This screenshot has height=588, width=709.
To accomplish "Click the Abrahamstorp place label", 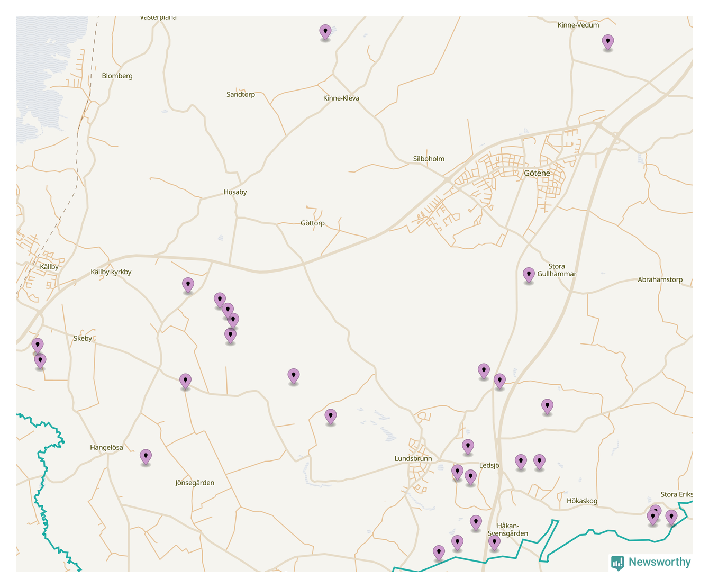I will [x=660, y=279].
